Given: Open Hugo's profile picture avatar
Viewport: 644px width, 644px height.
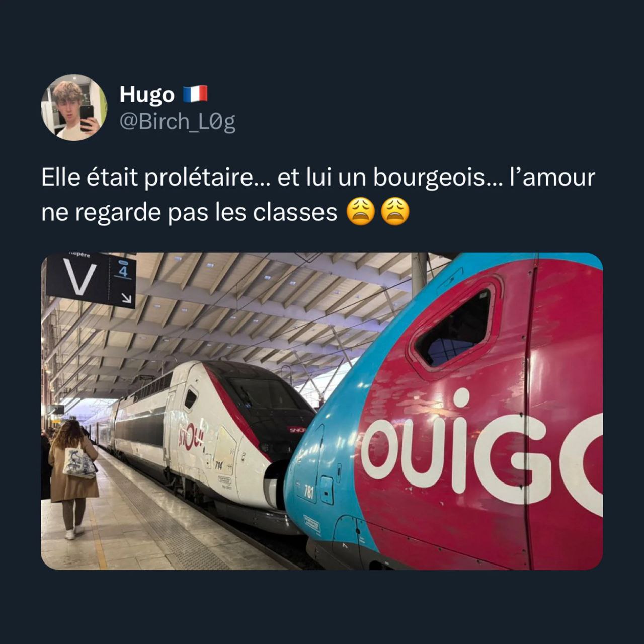Looking at the screenshot, I should point(74,108).
